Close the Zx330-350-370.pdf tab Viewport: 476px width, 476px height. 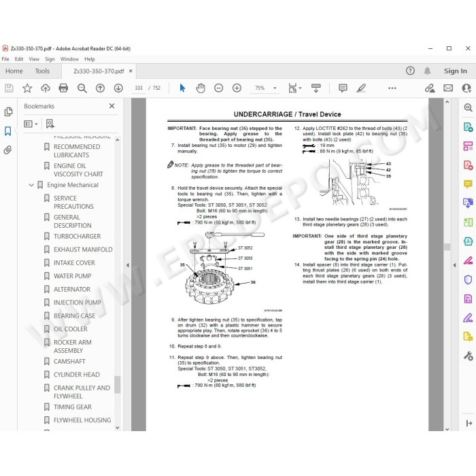pyautogui.click(x=131, y=71)
